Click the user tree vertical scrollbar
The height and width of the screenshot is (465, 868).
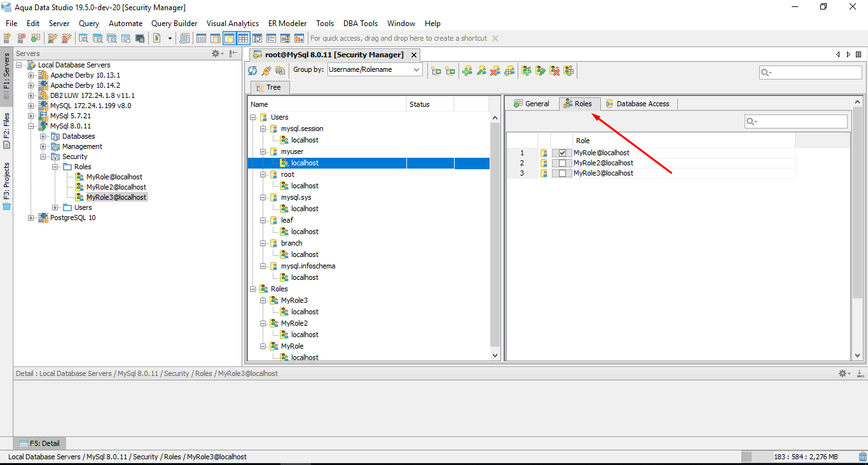(x=496, y=233)
